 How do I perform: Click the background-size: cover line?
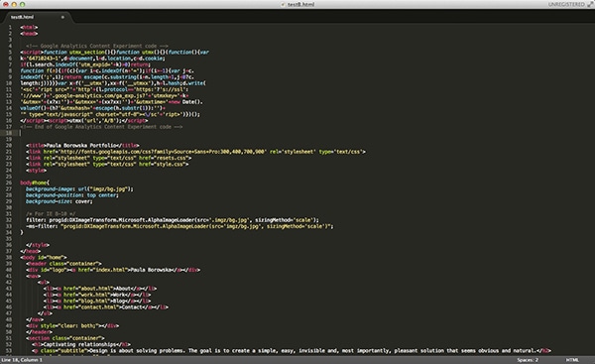[x=59, y=201]
